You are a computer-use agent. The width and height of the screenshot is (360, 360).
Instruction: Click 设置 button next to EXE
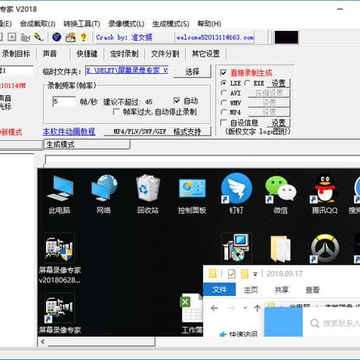coord(279,83)
